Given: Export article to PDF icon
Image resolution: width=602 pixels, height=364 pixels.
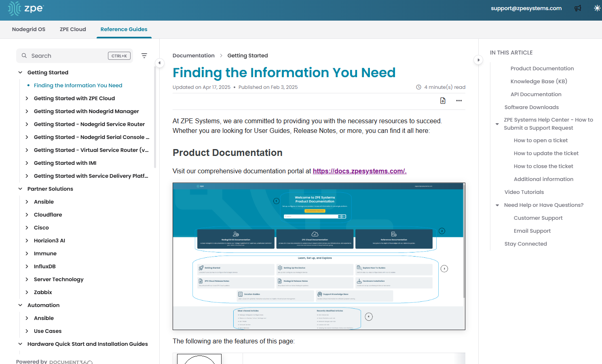Looking at the screenshot, I should point(443,101).
